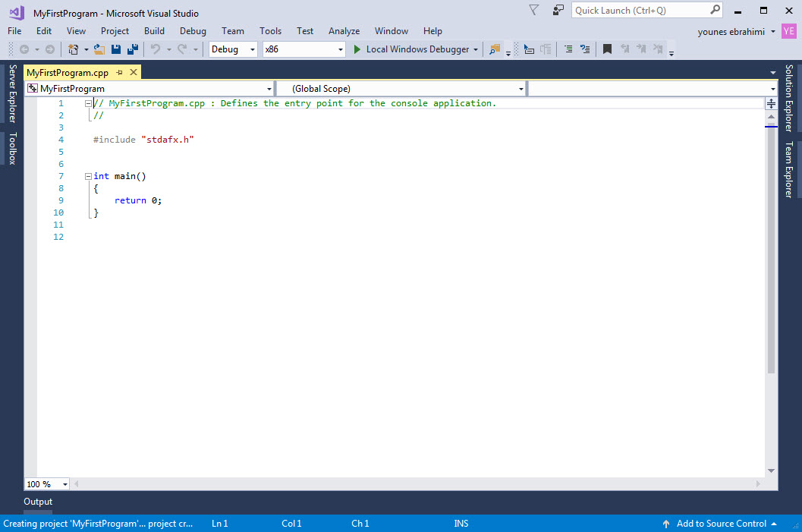
Task: Click the Open File folder icon
Action: coord(99,49)
